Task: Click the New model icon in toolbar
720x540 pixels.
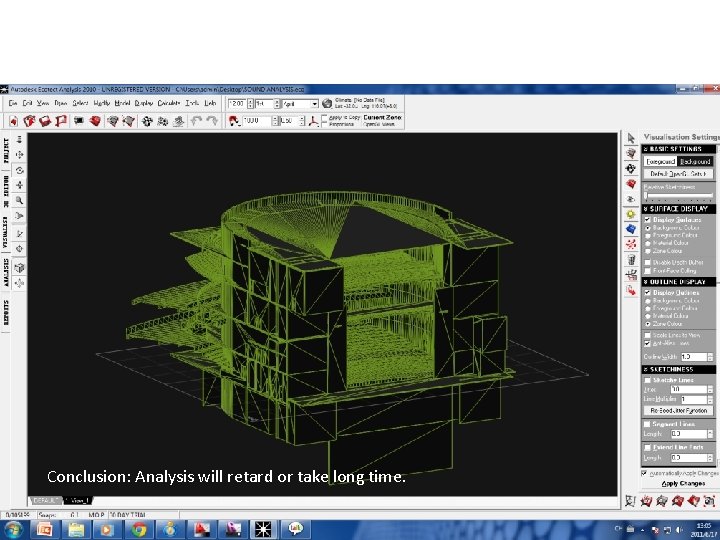Action: 13,121
